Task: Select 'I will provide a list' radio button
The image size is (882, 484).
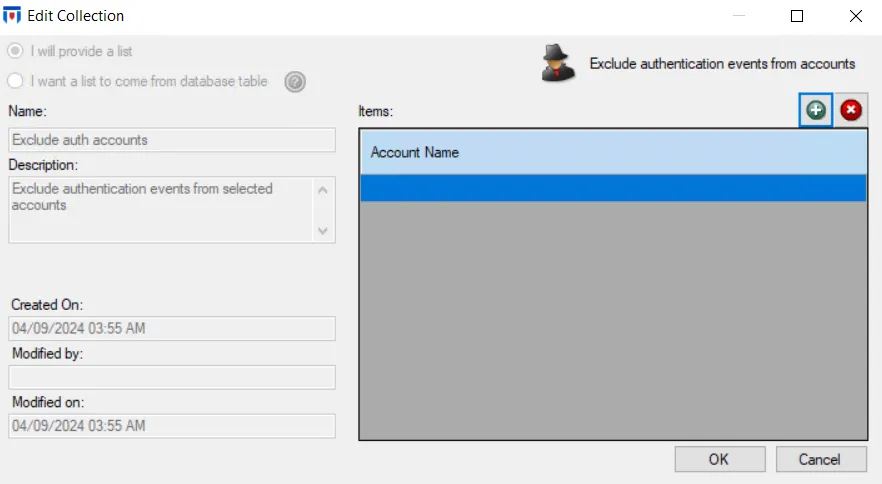Action: tap(15, 51)
